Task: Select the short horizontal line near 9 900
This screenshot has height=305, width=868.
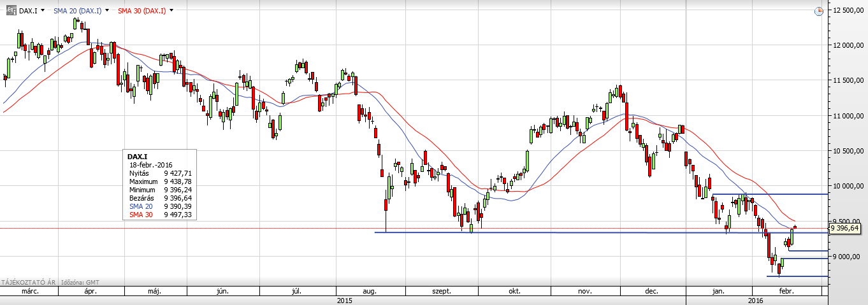Action: point(770,194)
